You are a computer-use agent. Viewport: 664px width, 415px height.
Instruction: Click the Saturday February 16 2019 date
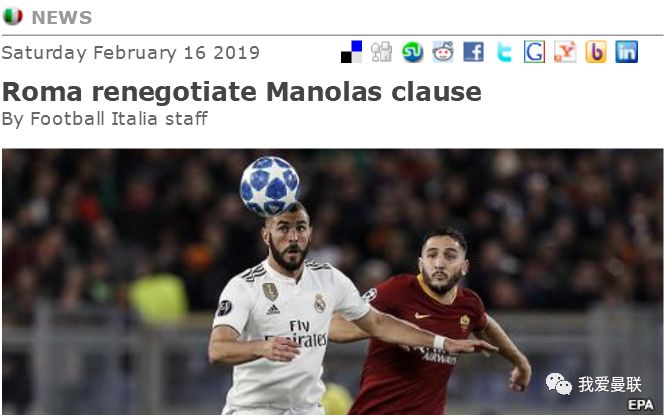pos(130,53)
